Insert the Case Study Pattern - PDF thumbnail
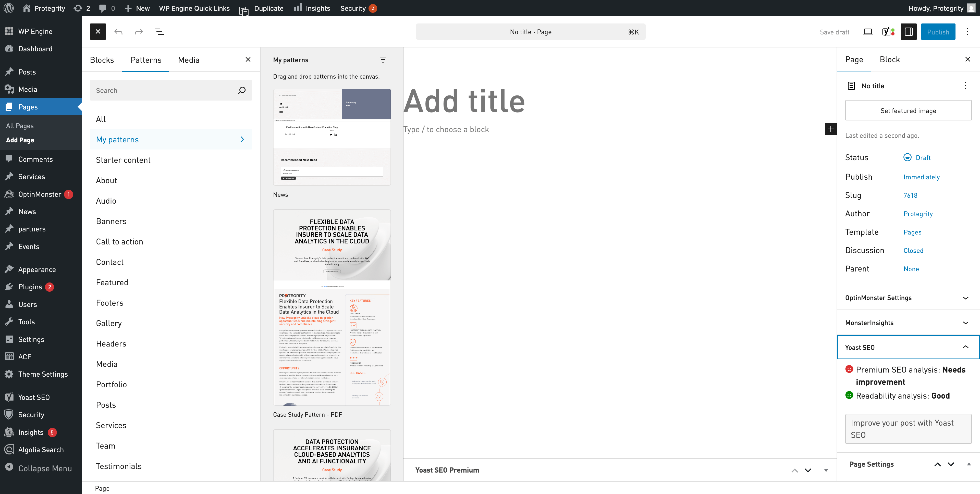Image resolution: width=980 pixels, height=494 pixels. click(332, 307)
